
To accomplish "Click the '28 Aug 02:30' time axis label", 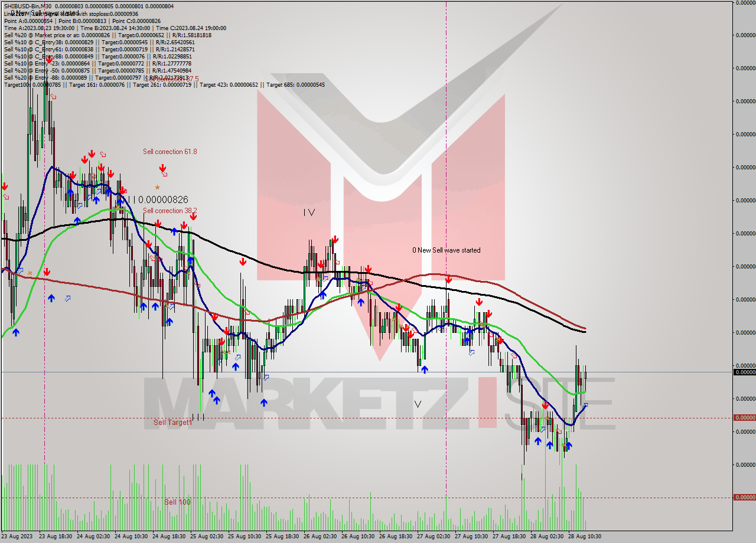I will pos(547,537).
